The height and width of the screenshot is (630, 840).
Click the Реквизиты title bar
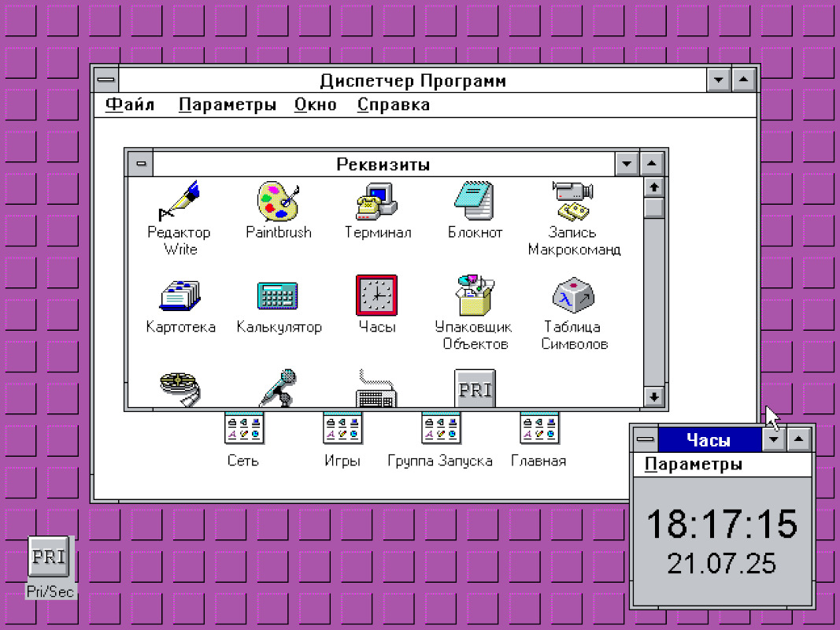[x=383, y=164]
